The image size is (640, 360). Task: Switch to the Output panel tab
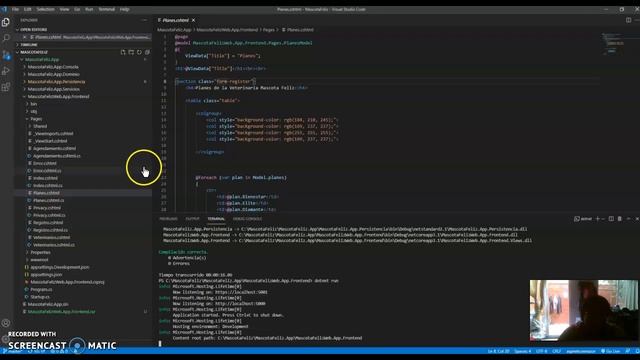pos(193,219)
